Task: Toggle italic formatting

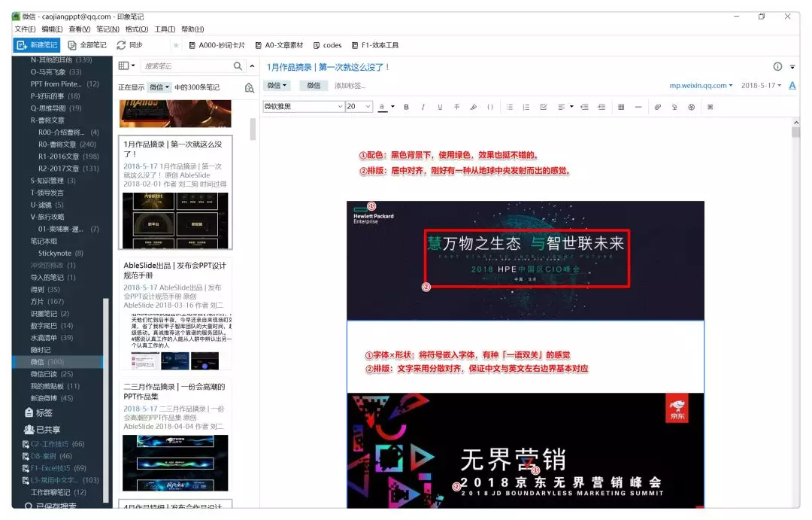Action: point(423,107)
